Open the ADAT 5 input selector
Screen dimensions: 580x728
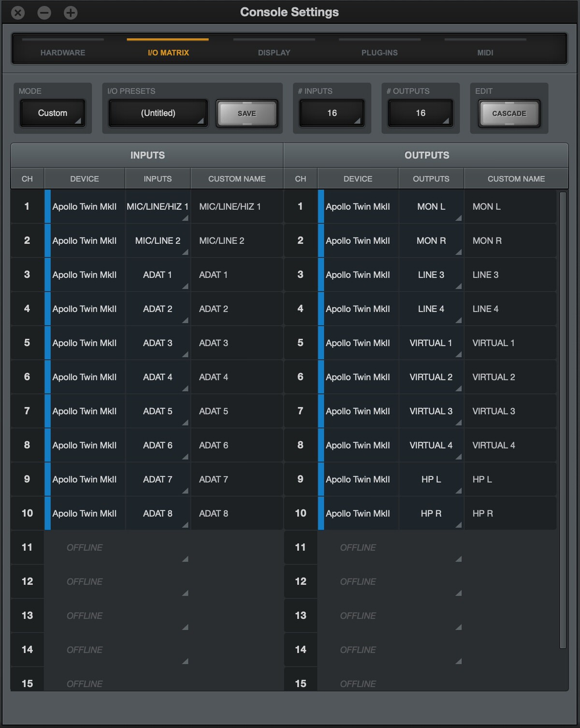[158, 411]
